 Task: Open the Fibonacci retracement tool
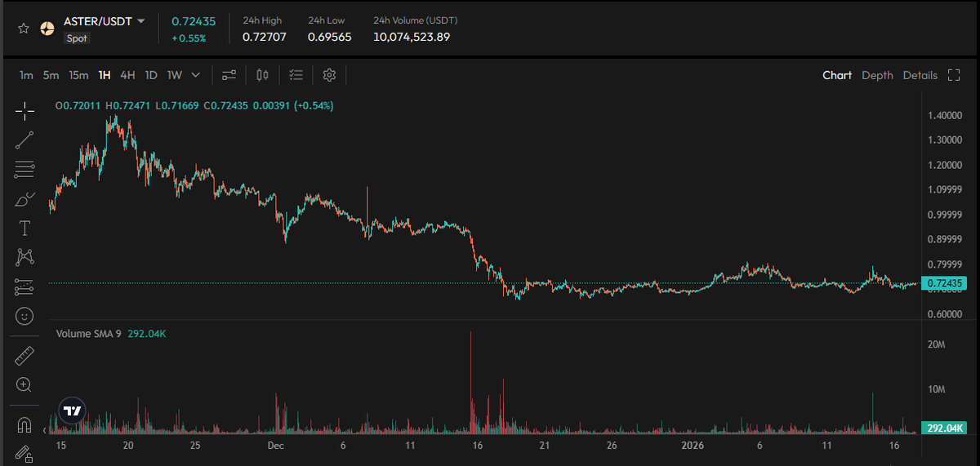[24, 170]
